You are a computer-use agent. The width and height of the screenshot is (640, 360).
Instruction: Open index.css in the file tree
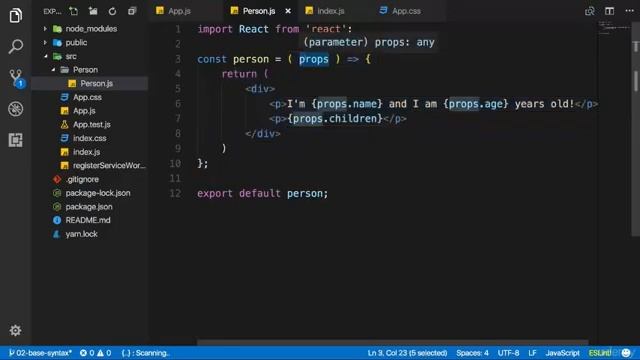pos(90,138)
